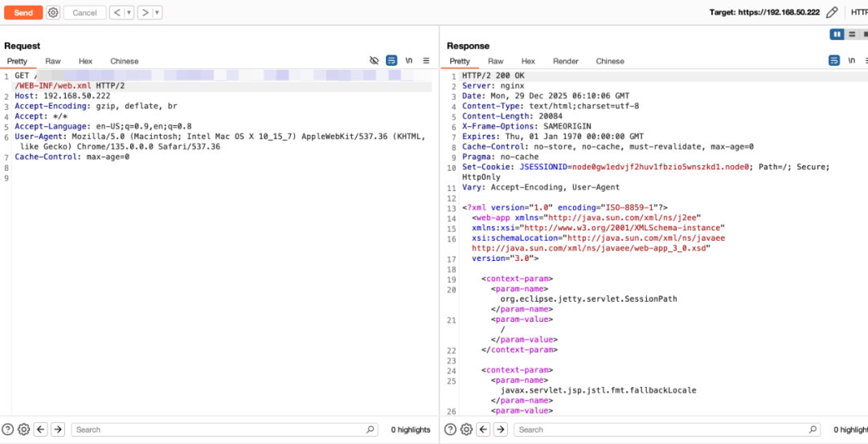
Task: Click HTTP/2 200 OK status line
Action: (x=493, y=75)
